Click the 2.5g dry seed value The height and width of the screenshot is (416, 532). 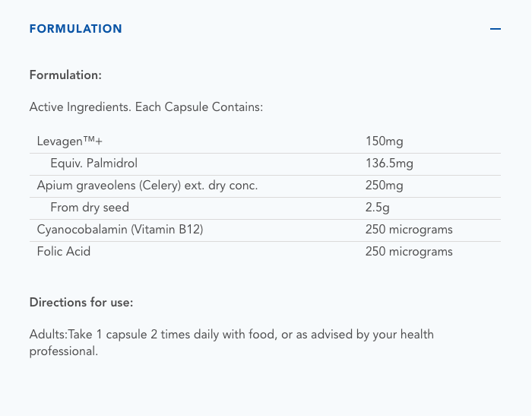point(378,208)
